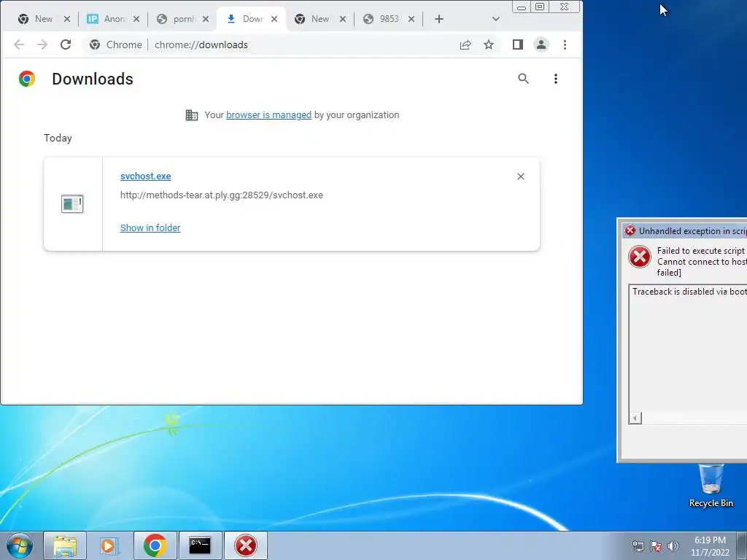
Task: Click the Chrome logo beside Downloads
Action: (x=27, y=79)
